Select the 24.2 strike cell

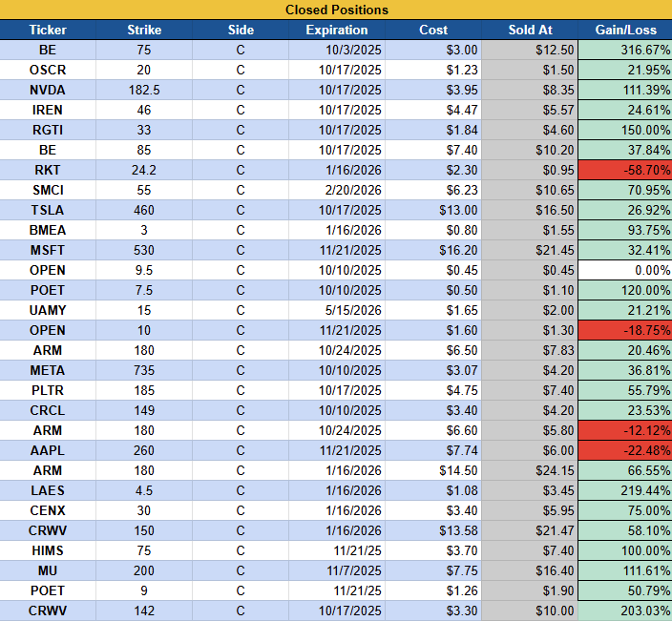pos(144,170)
